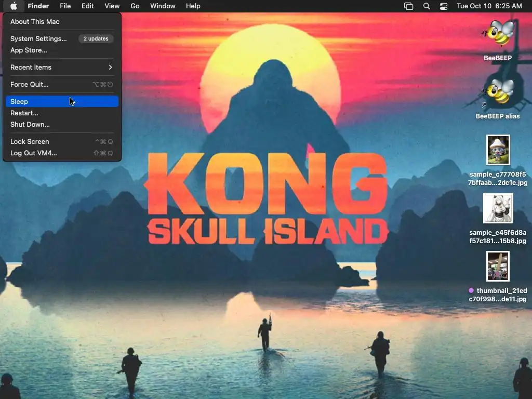This screenshot has height=399, width=532.
Task: Choose Restart from Apple menu
Action: tap(62, 113)
